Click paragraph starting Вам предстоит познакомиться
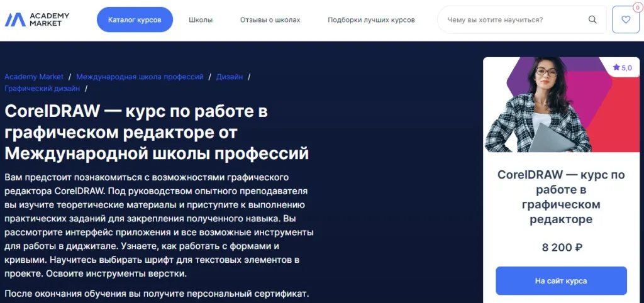 (159, 226)
